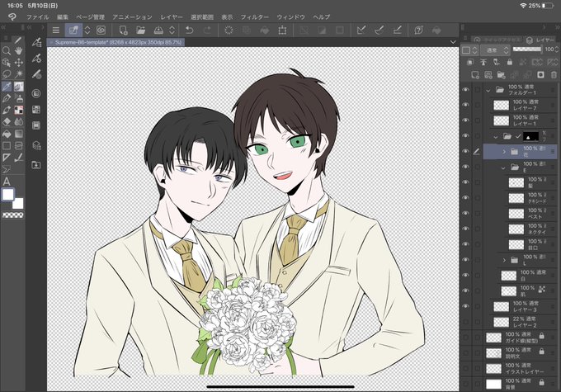
Task: Click the layer opacity slider
Action: pos(527,49)
